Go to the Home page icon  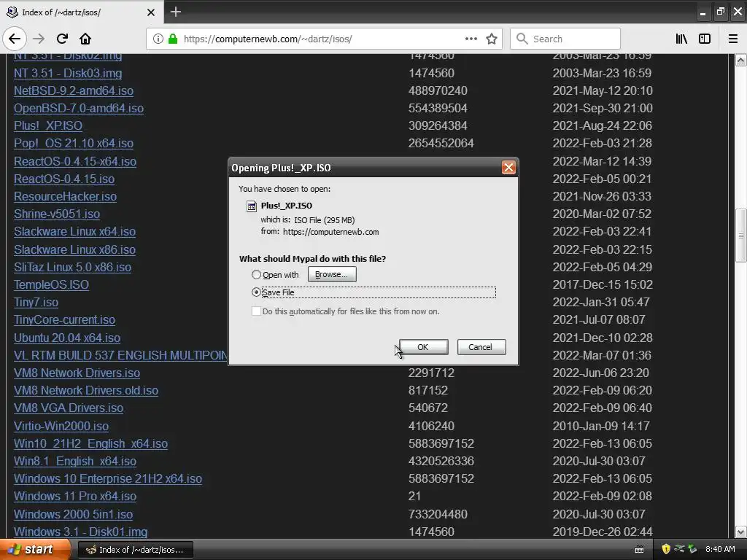pos(85,39)
